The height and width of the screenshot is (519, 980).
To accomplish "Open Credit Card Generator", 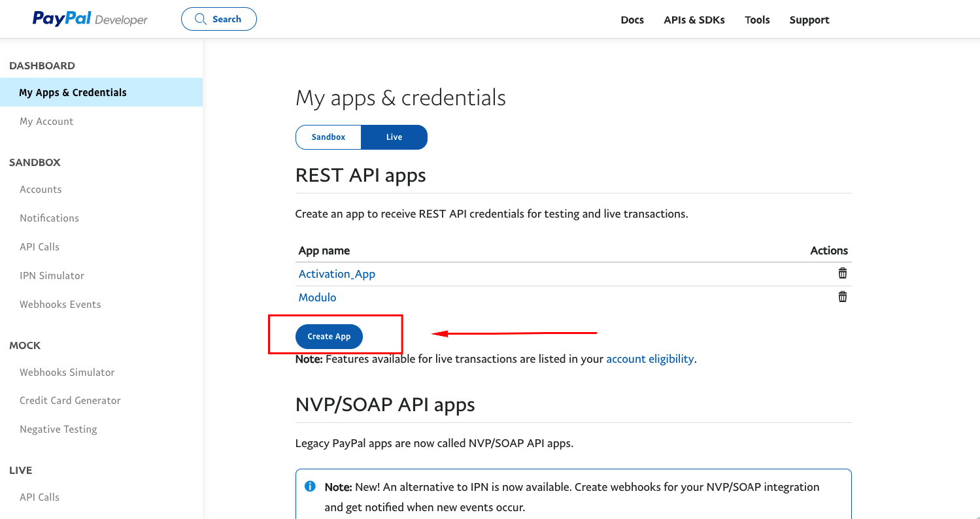I will 70,400.
